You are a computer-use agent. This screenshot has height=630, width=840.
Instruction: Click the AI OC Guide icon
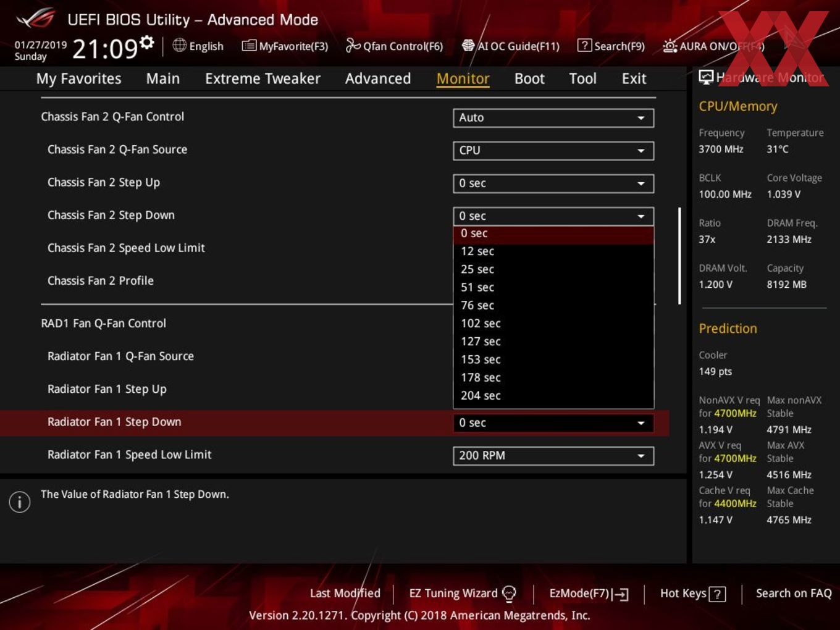[x=468, y=46]
